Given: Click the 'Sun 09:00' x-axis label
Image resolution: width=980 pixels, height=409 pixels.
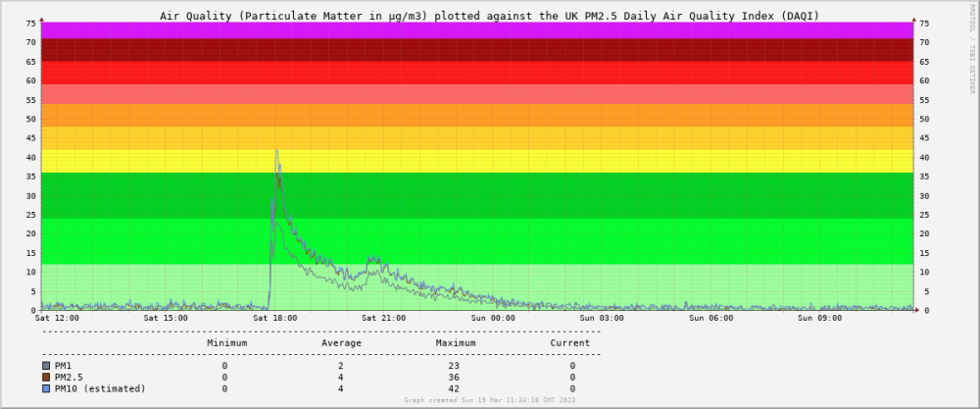Looking at the screenshot, I should (x=820, y=318).
